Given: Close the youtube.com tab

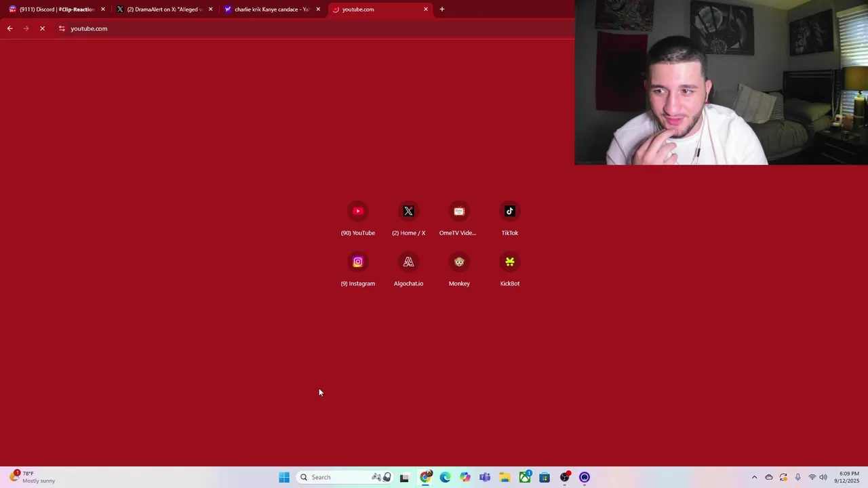Looking at the screenshot, I should [x=426, y=9].
